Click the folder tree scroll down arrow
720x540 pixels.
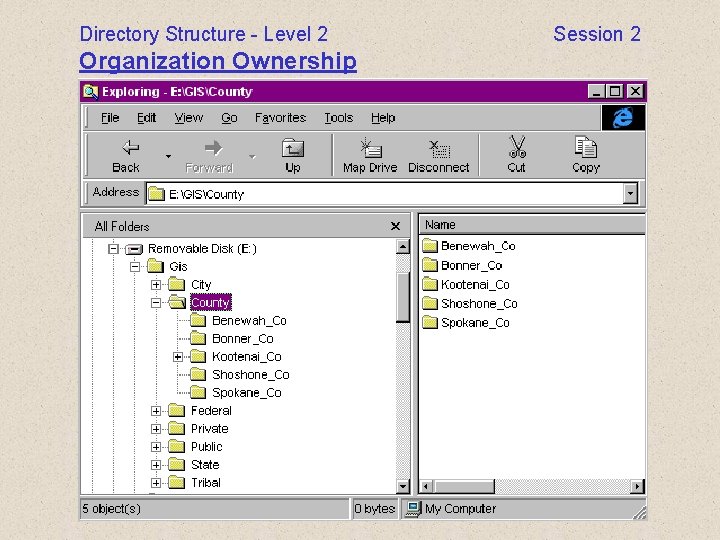coord(403,486)
